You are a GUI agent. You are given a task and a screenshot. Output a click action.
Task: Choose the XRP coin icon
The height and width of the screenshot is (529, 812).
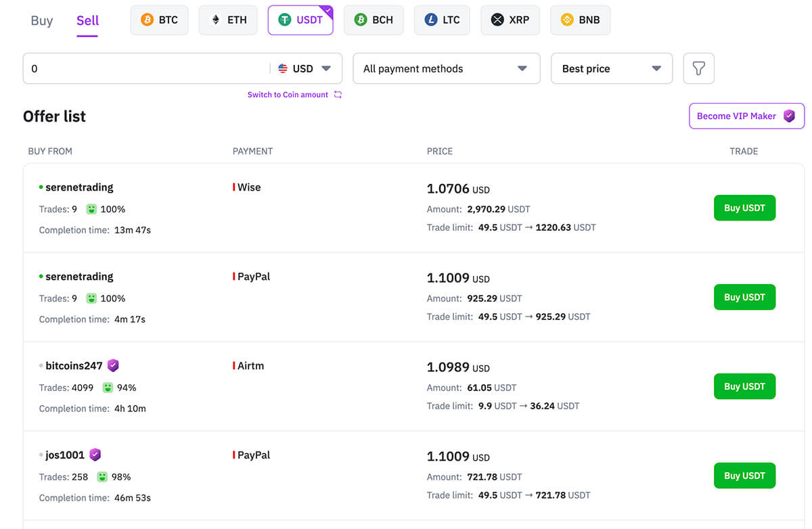click(497, 20)
